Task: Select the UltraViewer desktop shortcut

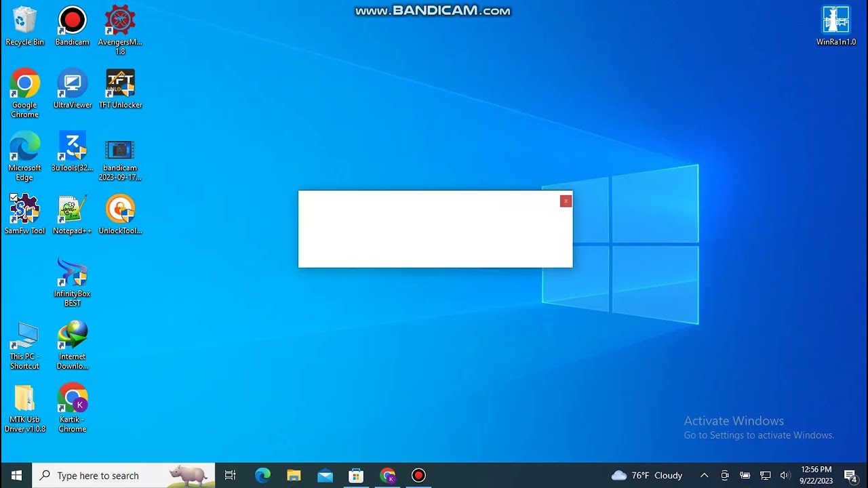Action: click(x=72, y=89)
